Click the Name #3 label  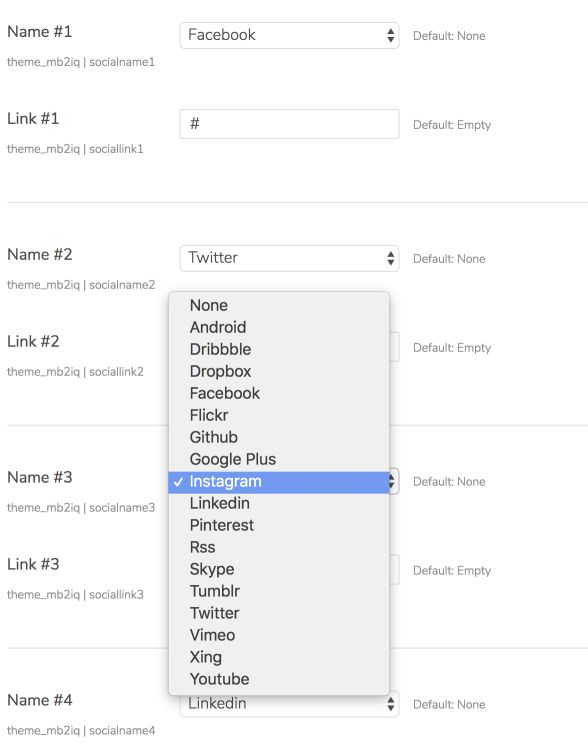point(40,477)
